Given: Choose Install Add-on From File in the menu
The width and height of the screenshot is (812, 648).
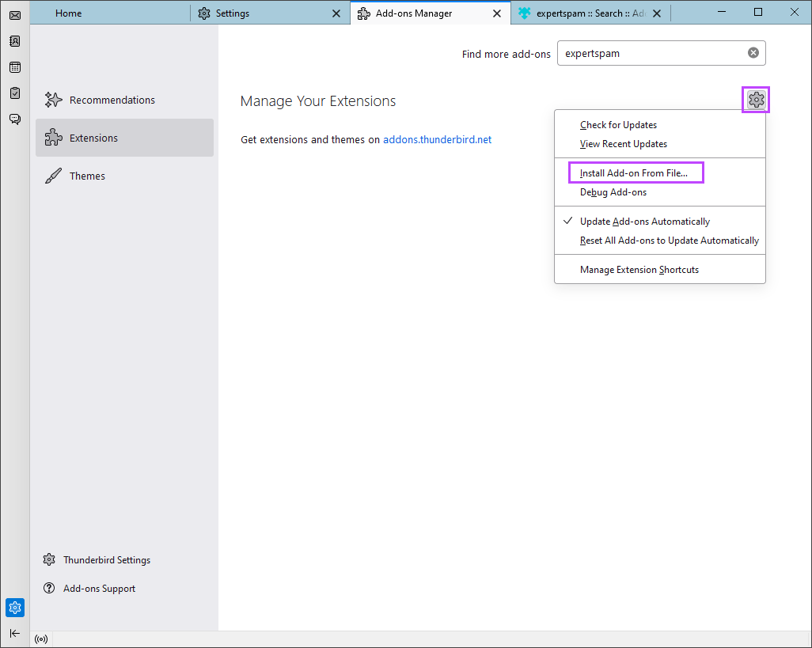Looking at the screenshot, I should 636,172.
